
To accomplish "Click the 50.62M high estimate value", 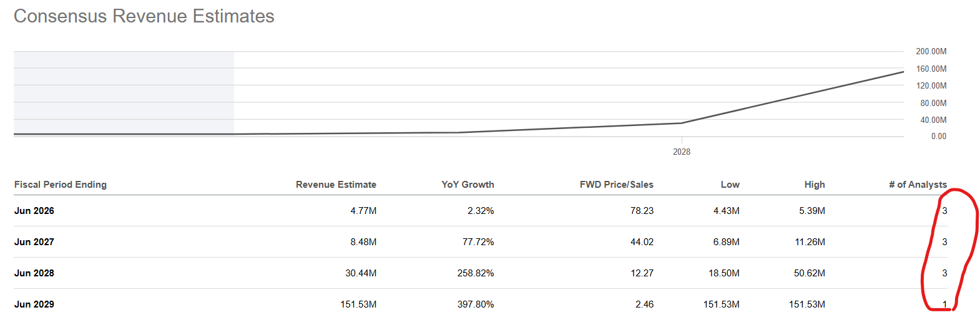I will (810, 273).
